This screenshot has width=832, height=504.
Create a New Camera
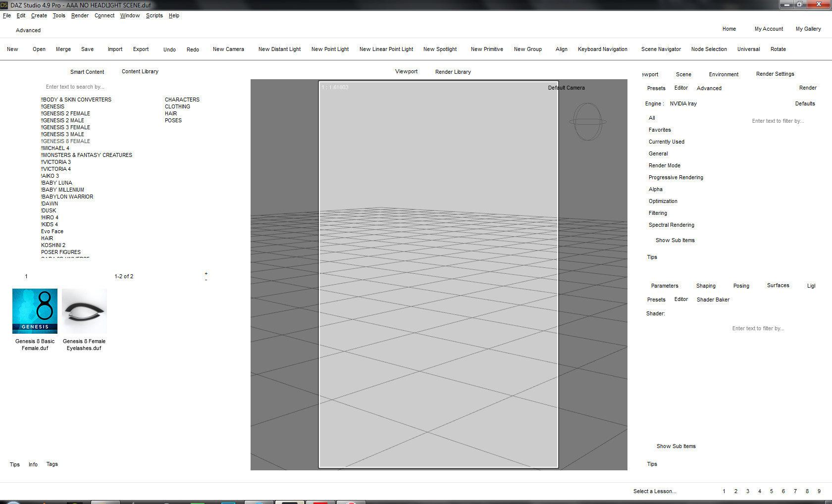228,49
